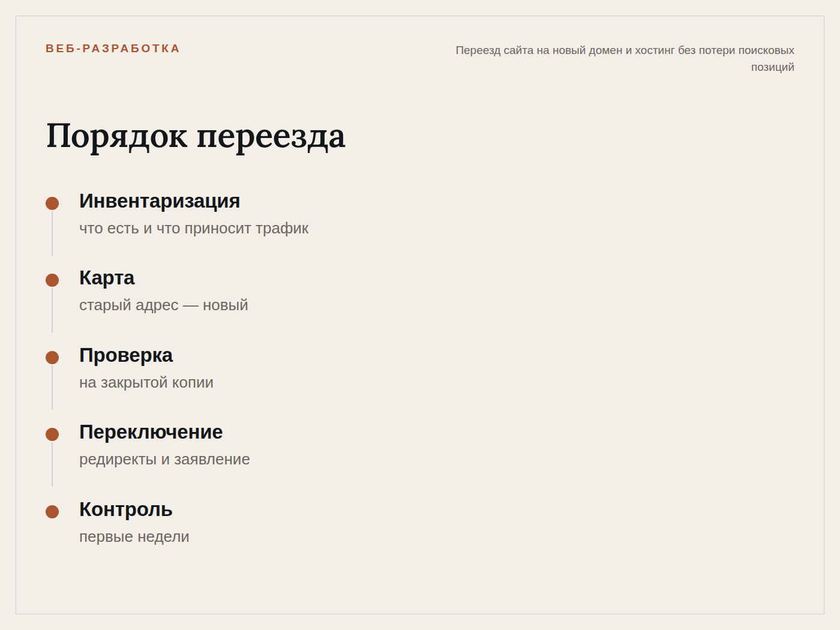
Task: Click the slide title Порядок переезда
Action: (196, 136)
